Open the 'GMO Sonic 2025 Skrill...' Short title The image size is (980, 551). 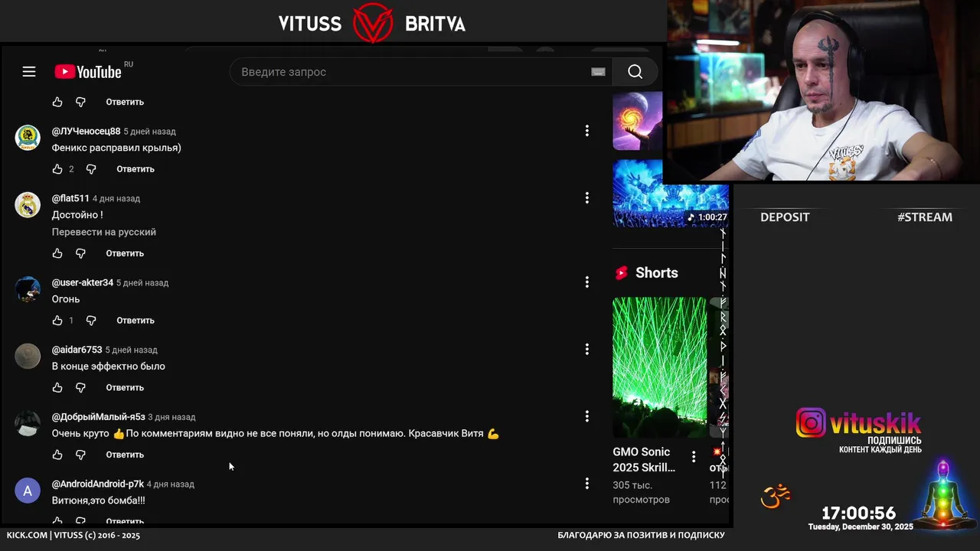pos(644,460)
